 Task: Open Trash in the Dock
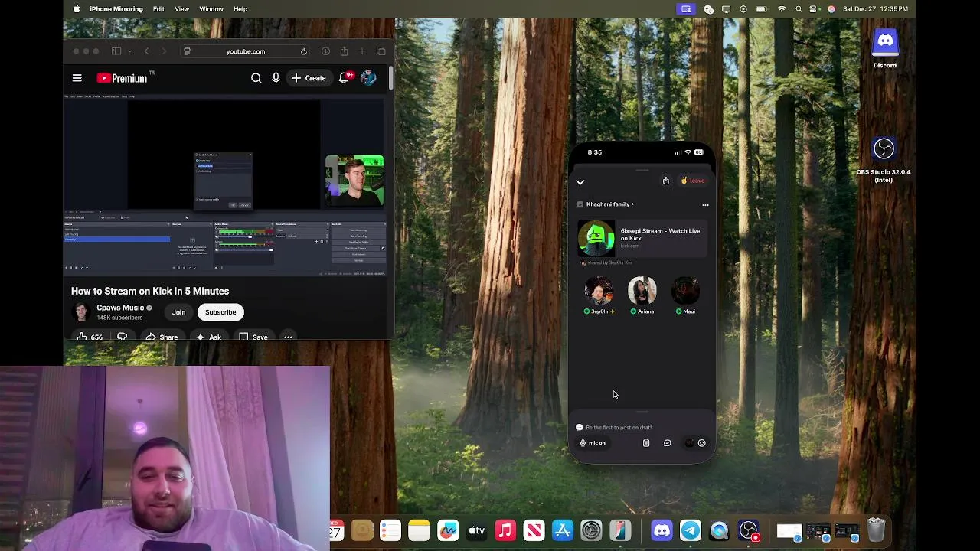tap(876, 530)
